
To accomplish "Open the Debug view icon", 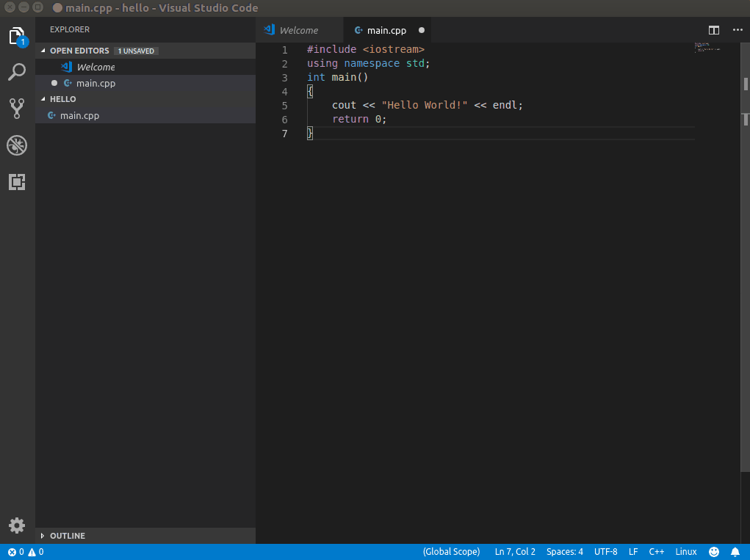I will (17, 145).
